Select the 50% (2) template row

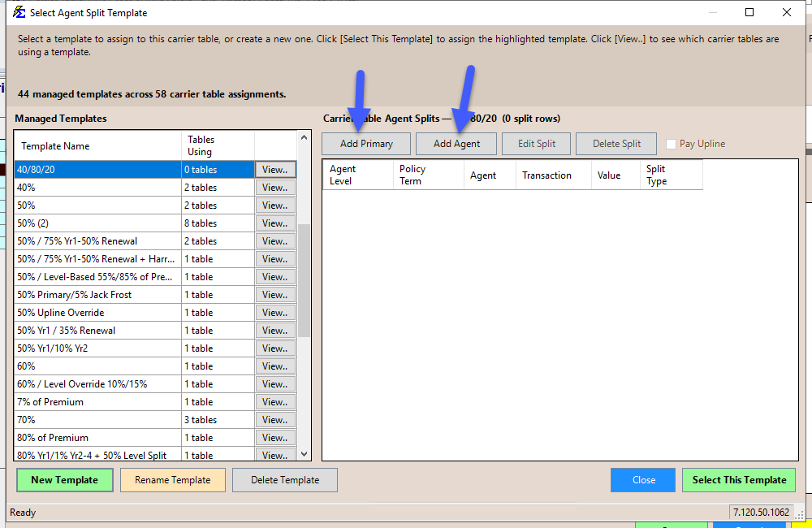97,223
